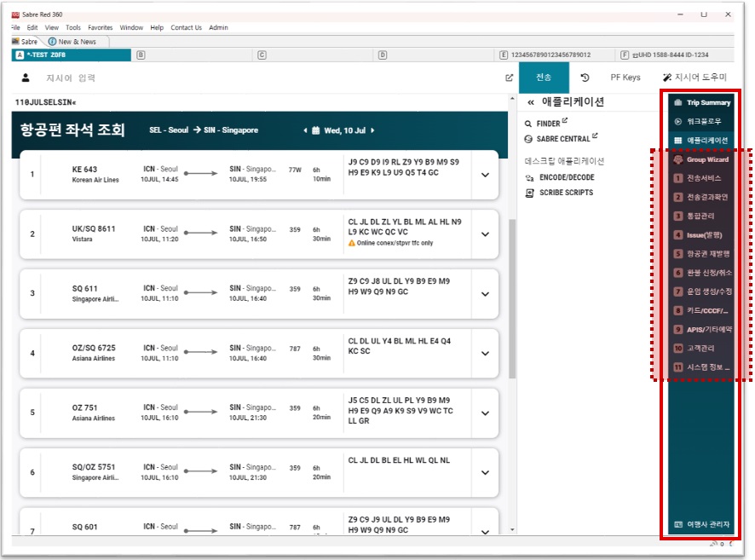This screenshot has height=560, width=755.
Task: Open the File menu
Action: tap(15, 27)
